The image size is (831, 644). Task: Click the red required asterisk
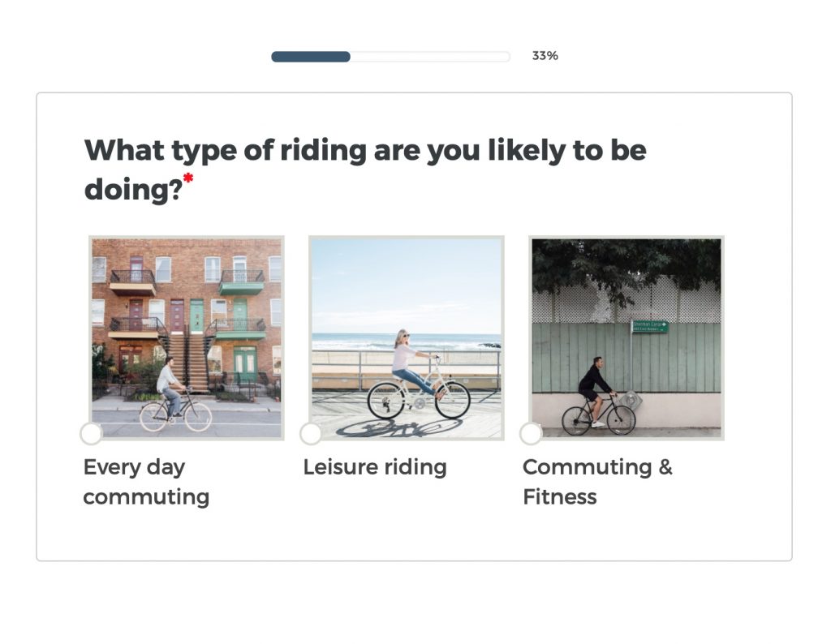click(x=188, y=178)
